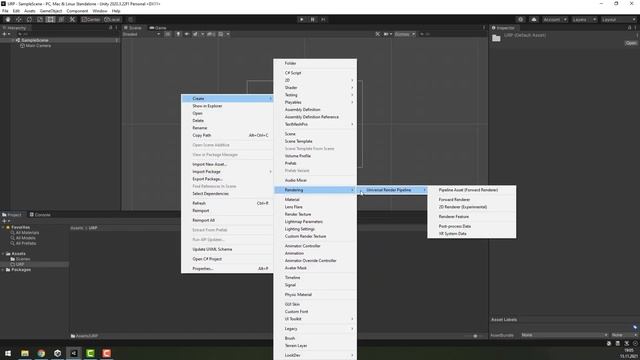
Task: Click Universal Render Pipeline submenu
Action: point(392,190)
